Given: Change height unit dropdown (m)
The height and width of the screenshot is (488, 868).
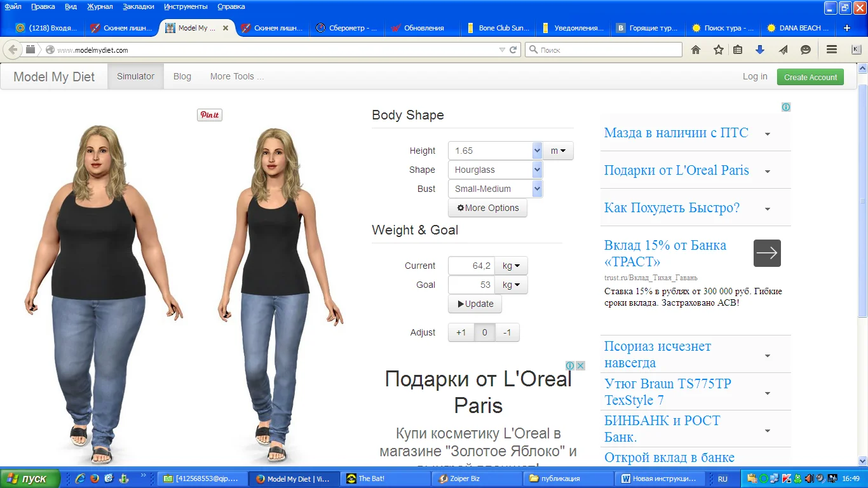Looking at the screenshot, I should tap(559, 151).
